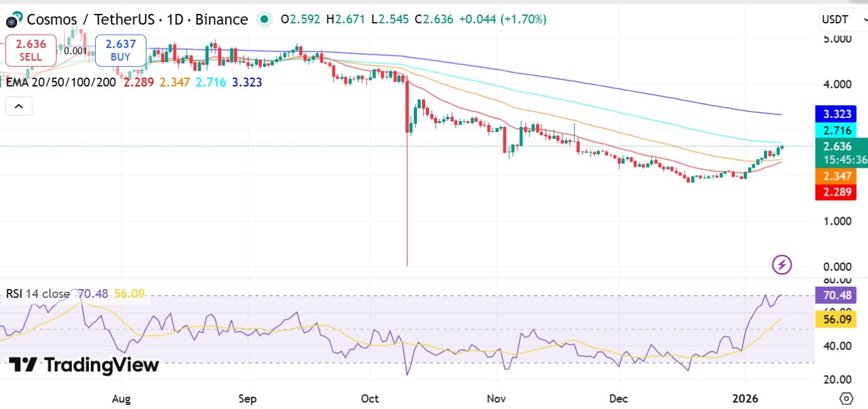868x409 pixels.
Task: Collapse the legend using the upward chevron
Action: click(18, 105)
